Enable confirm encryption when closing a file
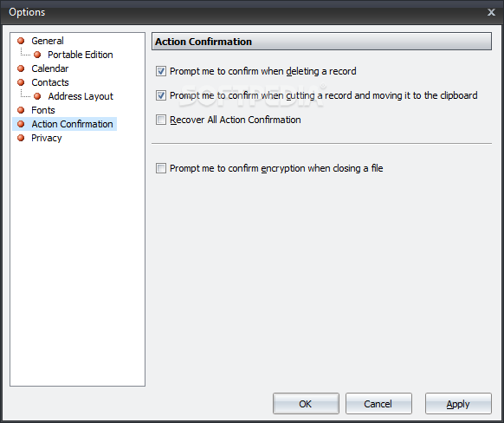The image size is (504, 423). (161, 168)
